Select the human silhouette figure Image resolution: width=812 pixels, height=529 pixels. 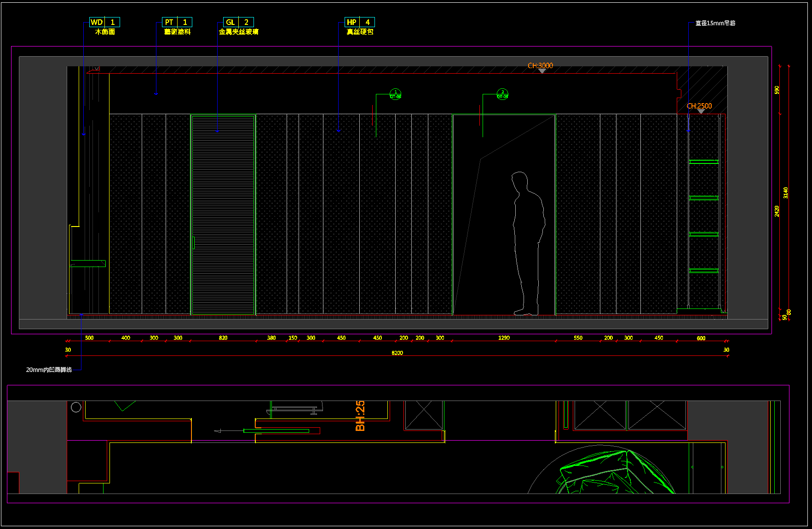(529, 244)
